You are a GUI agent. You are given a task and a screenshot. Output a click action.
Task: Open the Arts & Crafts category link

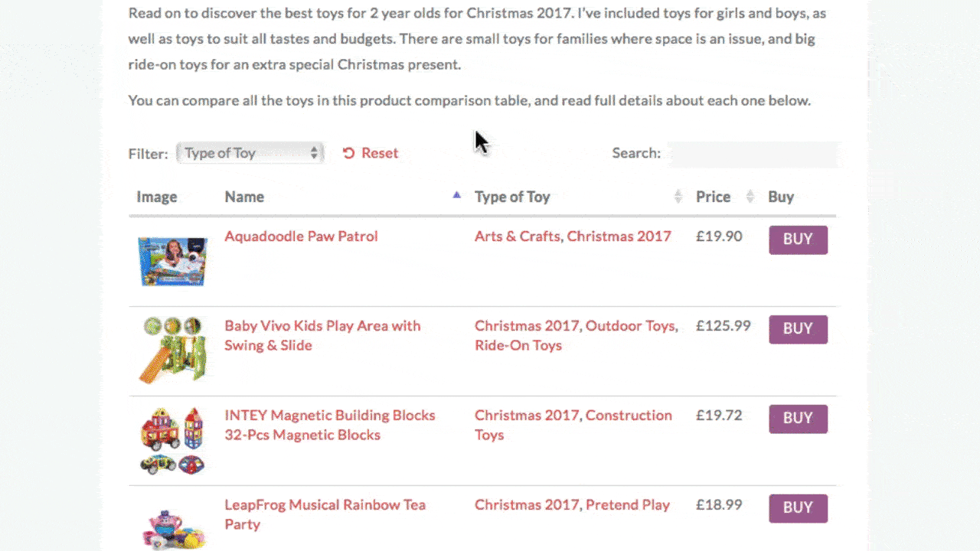click(x=518, y=236)
